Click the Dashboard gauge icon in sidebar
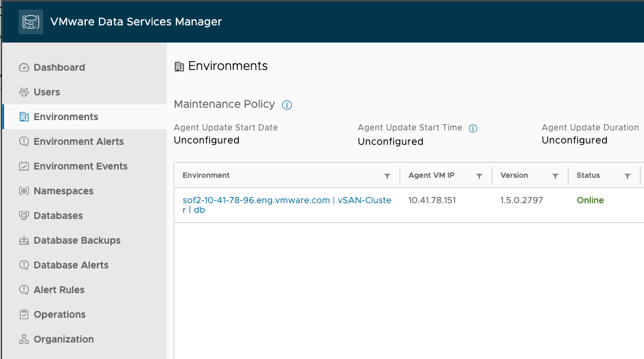The width and height of the screenshot is (644, 359). coord(24,67)
